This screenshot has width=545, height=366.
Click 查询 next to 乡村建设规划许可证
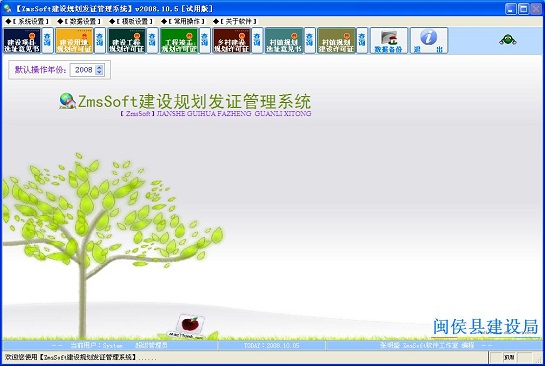tap(257, 41)
